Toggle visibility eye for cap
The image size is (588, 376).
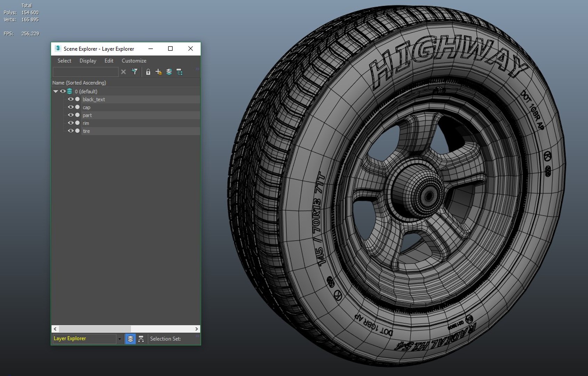click(71, 107)
